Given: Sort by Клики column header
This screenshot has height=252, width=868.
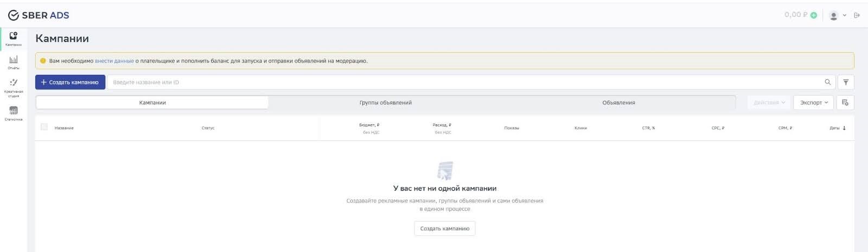Looking at the screenshot, I should (x=580, y=128).
